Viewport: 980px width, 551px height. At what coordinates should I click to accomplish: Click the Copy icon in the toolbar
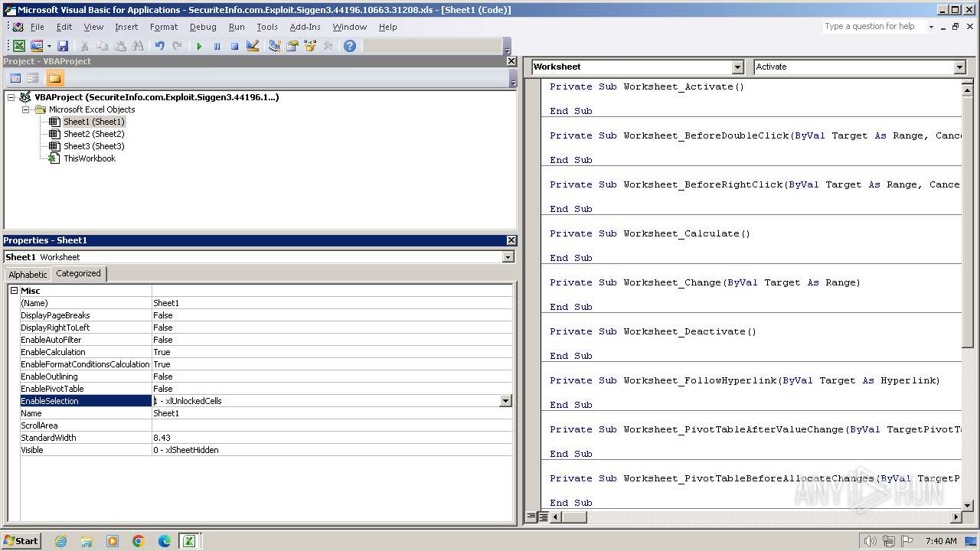point(103,46)
